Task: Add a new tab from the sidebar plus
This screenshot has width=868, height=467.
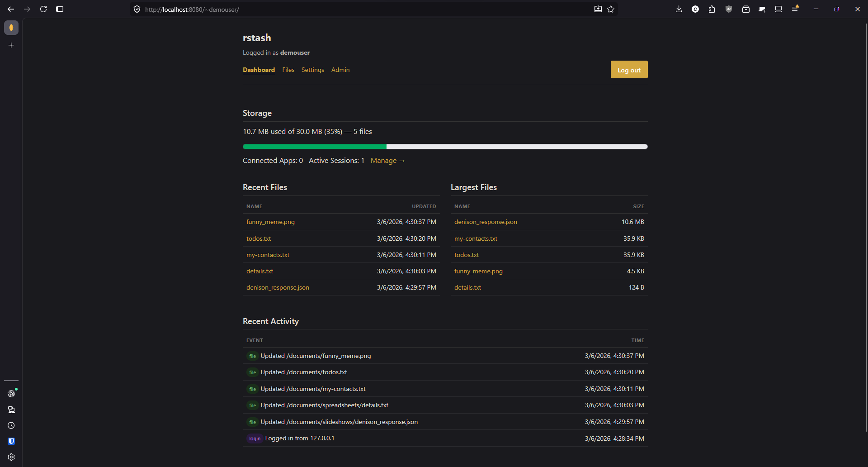Action: point(11,45)
